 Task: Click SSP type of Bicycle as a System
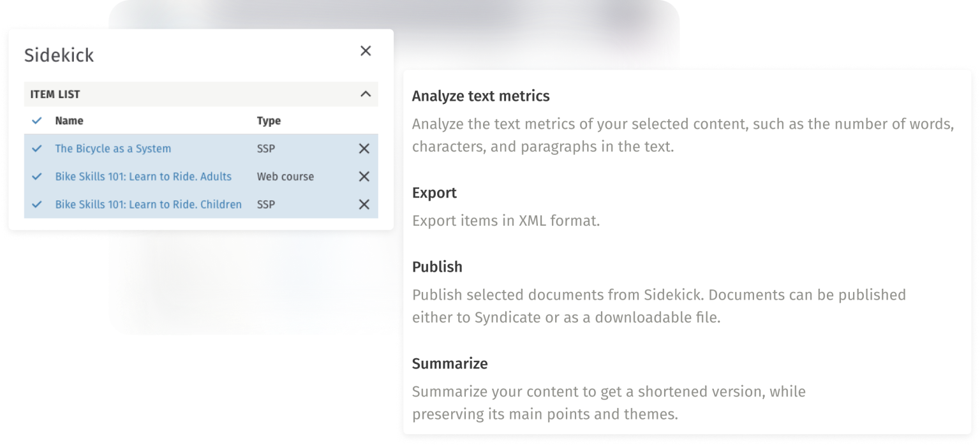(x=266, y=149)
